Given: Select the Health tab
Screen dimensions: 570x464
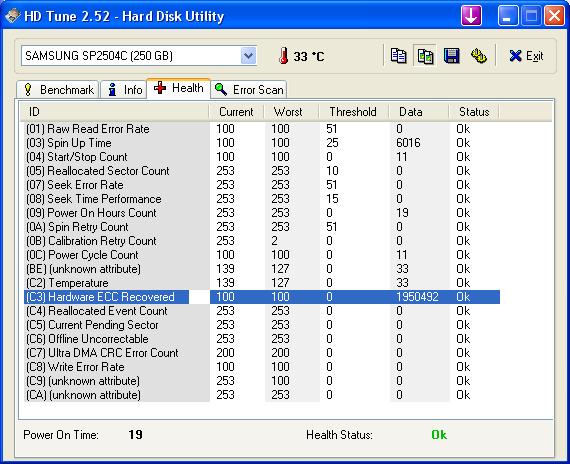Looking at the screenshot, I should [178, 88].
